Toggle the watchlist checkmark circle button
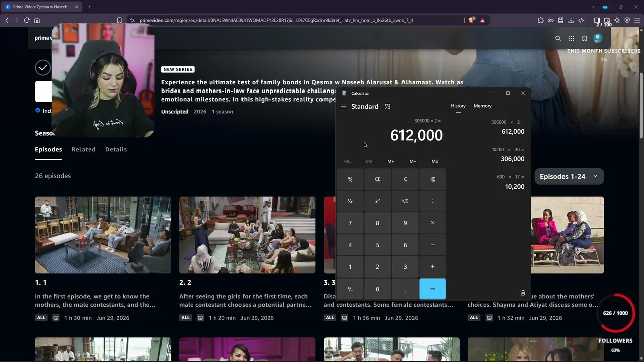644x362 pixels. click(x=43, y=67)
